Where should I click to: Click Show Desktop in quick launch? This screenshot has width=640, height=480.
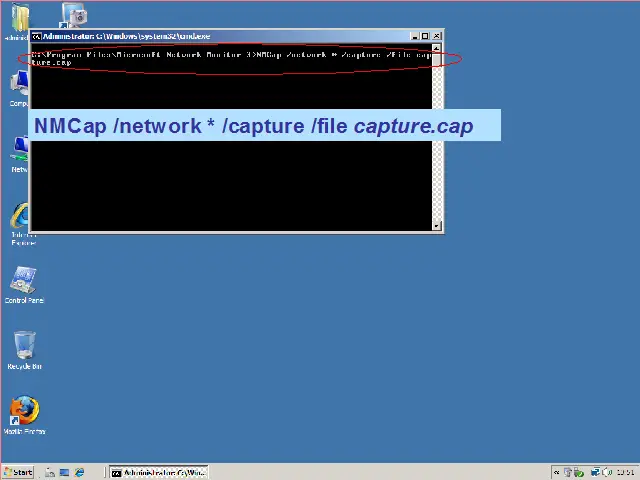(64, 473)
